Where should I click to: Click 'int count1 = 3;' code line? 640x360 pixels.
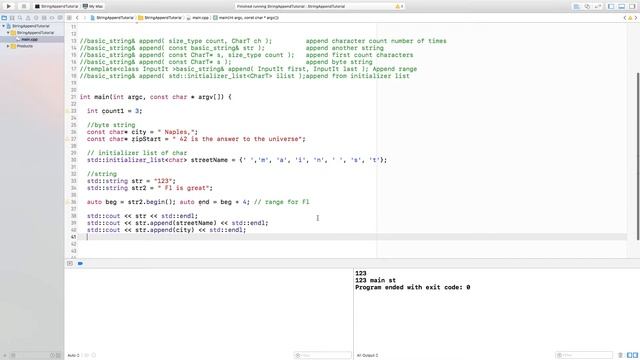tap(114, 111)
